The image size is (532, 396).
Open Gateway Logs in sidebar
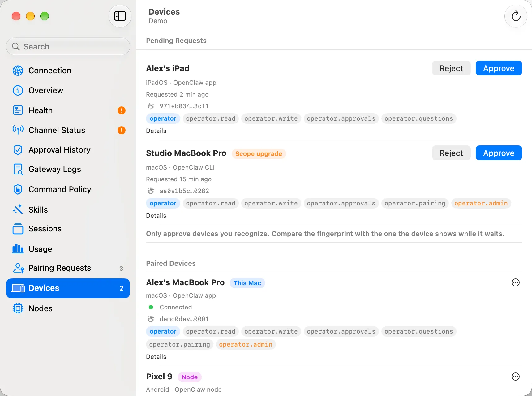point(68,169)
